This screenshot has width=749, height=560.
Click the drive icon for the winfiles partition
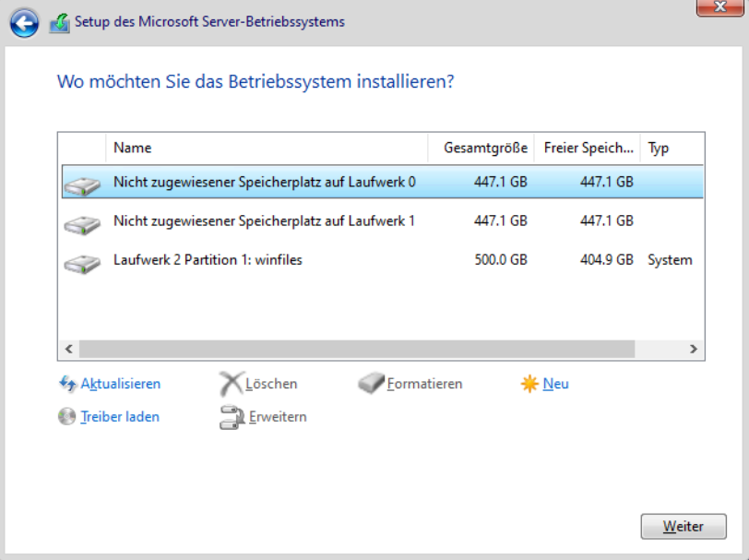click(x=82, y=263)
